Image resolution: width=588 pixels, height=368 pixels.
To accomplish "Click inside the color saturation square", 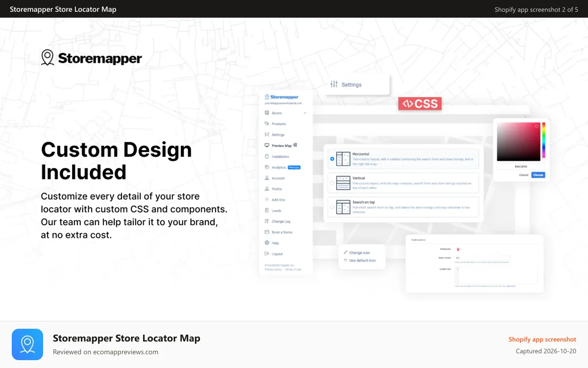I will tap(518, 141).
